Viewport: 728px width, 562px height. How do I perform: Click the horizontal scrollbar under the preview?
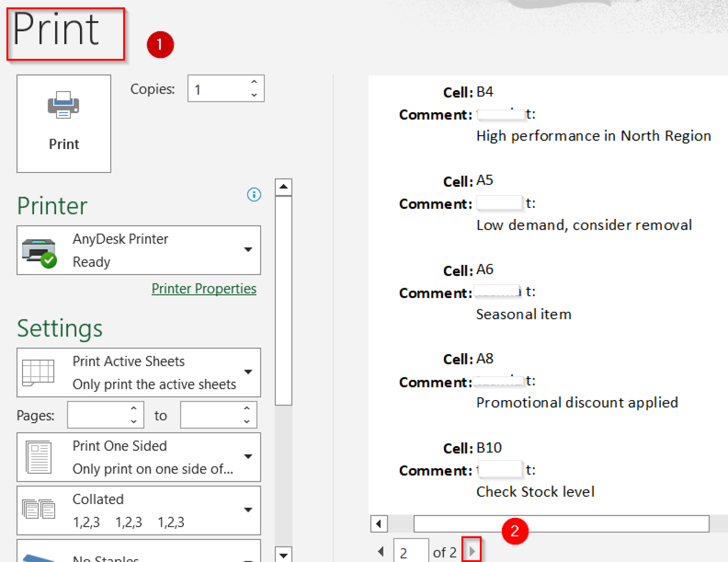569,524
